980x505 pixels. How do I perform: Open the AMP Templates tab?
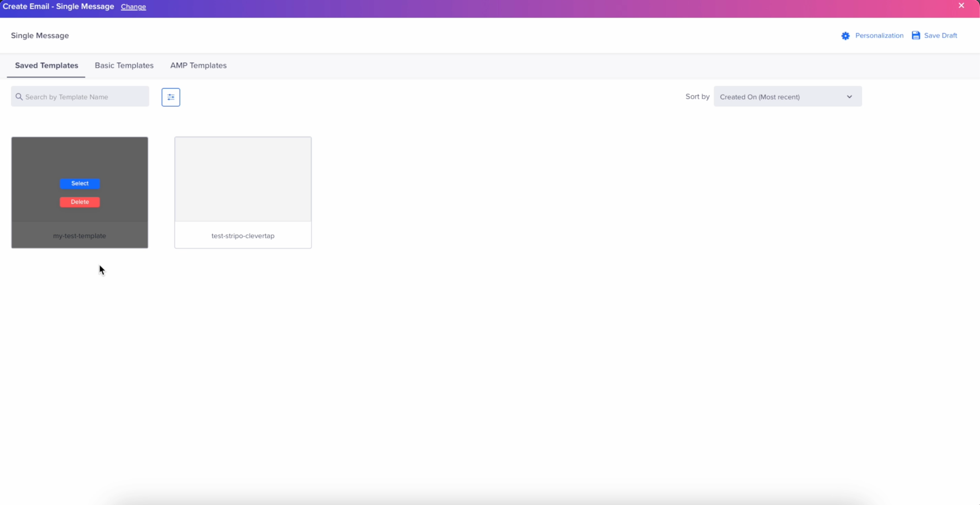point(198,65)
